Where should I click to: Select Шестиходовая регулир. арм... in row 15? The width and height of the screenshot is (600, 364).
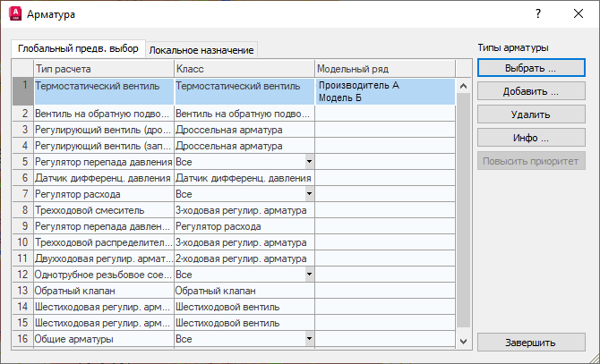104,323
